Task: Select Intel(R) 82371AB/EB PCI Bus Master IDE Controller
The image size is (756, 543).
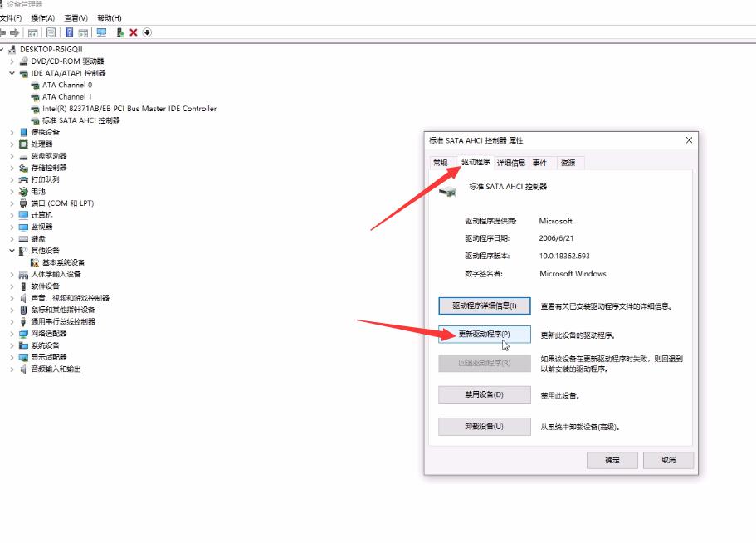Action: click(129, 109)
